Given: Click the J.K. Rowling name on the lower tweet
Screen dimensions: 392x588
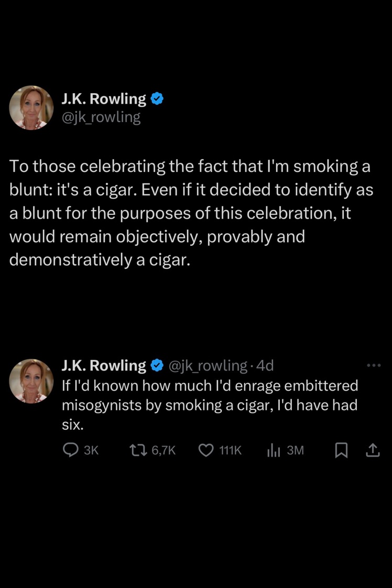Looking at the screenshot, I should [x=104, y=365].
